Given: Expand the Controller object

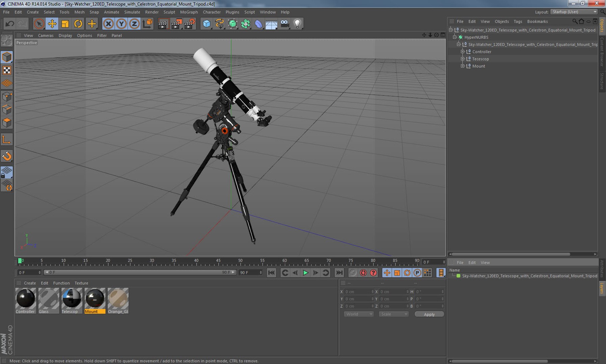Looking at the screenshot, I should click(x=463, y=52).
